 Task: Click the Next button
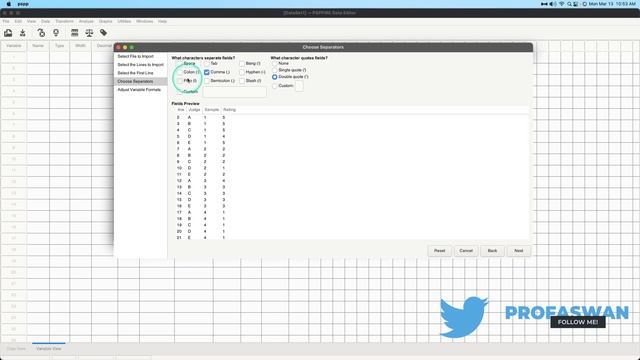coord(518,251)
